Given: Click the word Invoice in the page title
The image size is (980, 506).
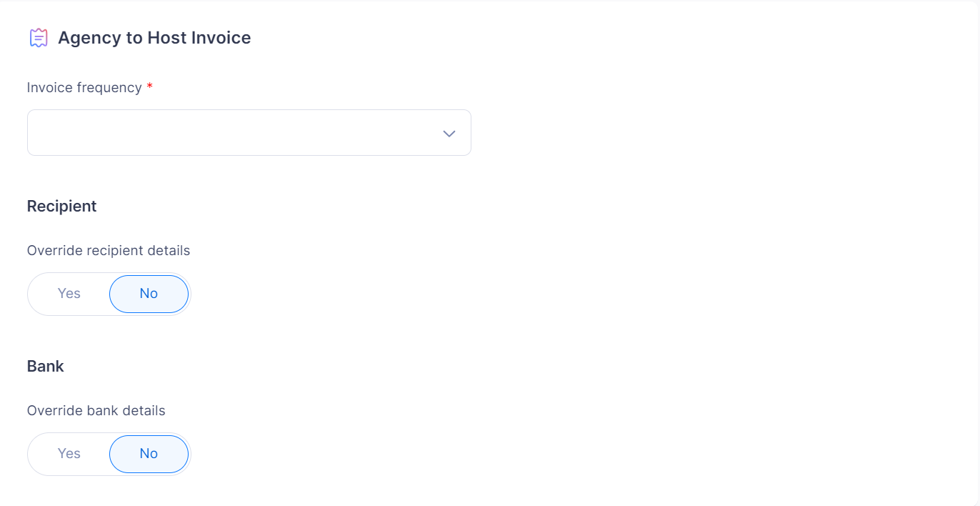Looking at the screenshot, I should coord(219,38).
